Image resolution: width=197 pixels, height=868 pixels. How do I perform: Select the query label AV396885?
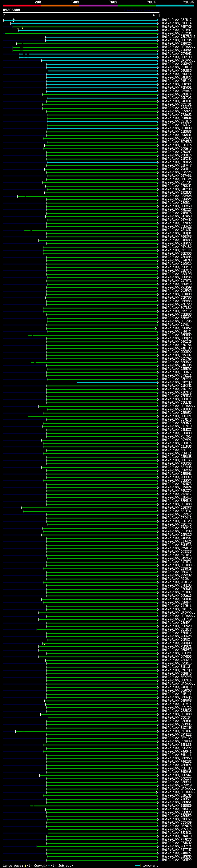(11, 10)
